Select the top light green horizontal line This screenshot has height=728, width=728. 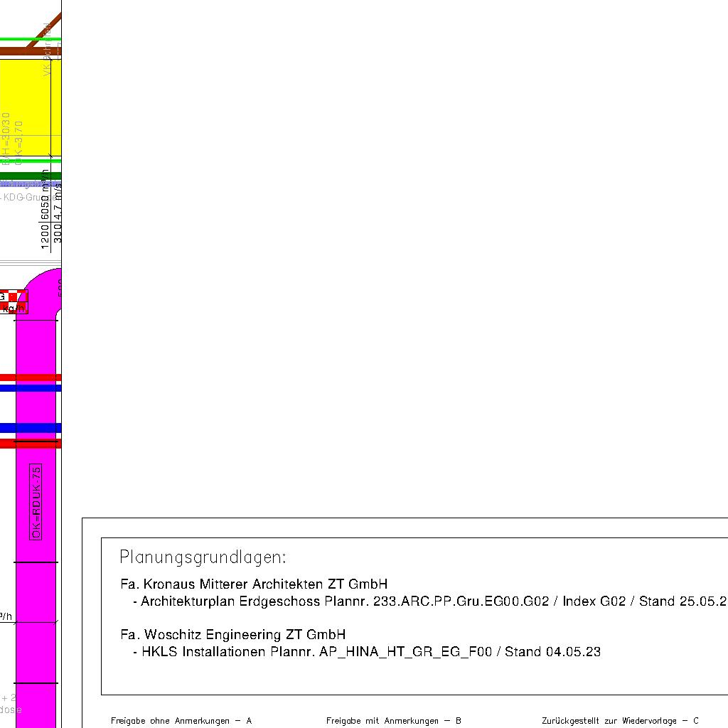coord(30,39)
